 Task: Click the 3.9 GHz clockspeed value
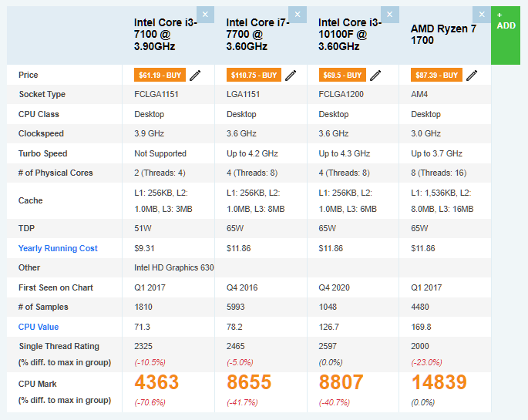[x=150, y=133]
